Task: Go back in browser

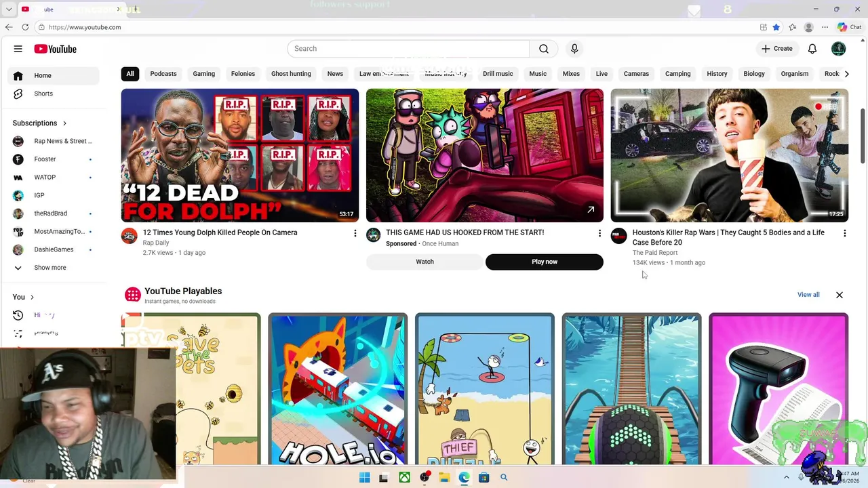Action: pos(9,27)
